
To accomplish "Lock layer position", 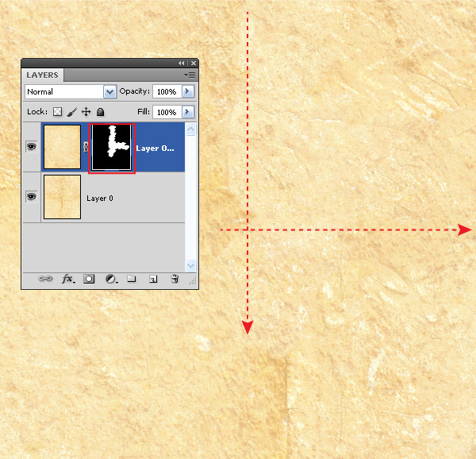I will pos(86,112).
